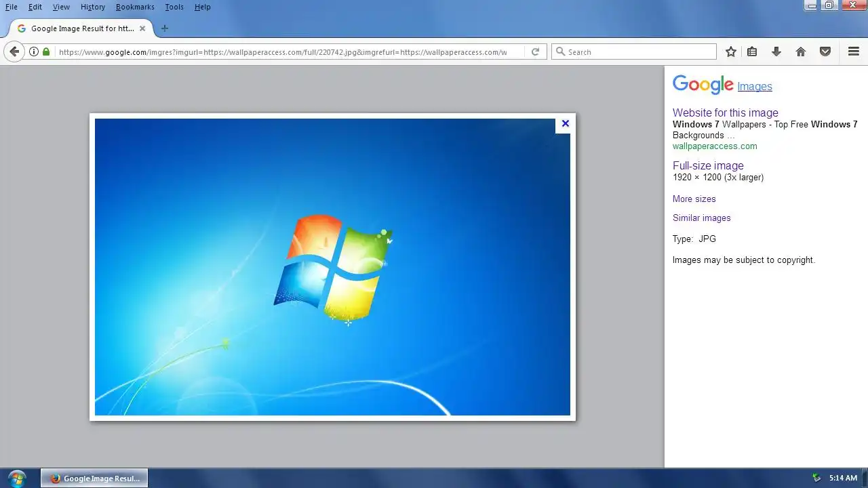Click the system tray network icon
The height and width of the screenshot is (488, 868).
pyautogui.click(x=816, y=478)
